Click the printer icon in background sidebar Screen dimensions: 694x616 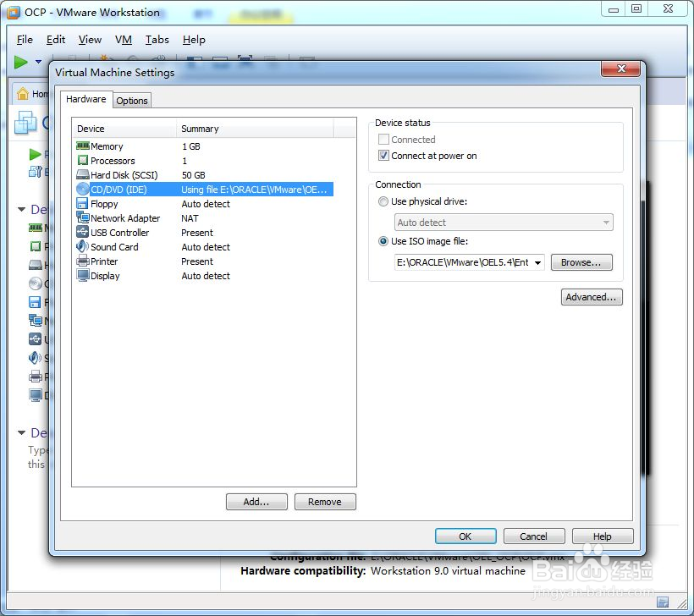pyautogui.click(x=36, y=377)
